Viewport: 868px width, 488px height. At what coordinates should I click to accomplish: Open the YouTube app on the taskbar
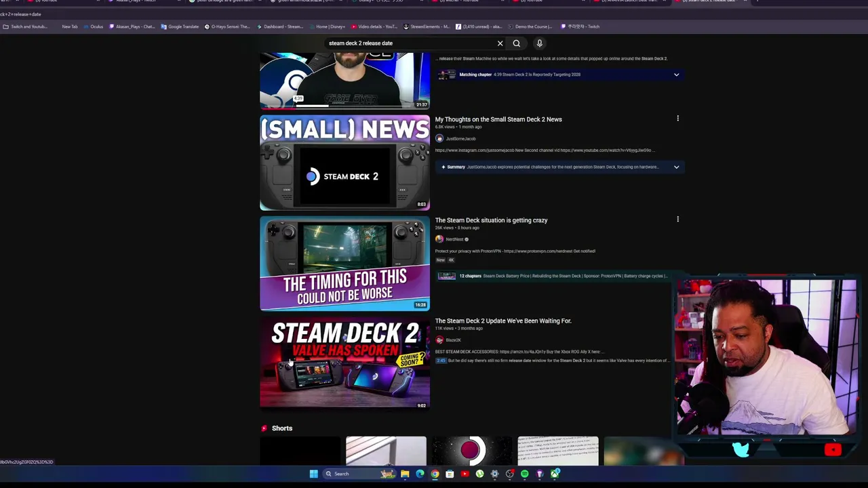click(x=465, y=474)
